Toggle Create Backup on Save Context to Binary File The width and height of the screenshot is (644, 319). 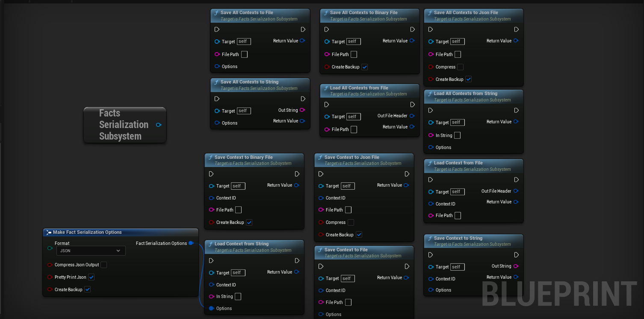[x=249, y=222]
